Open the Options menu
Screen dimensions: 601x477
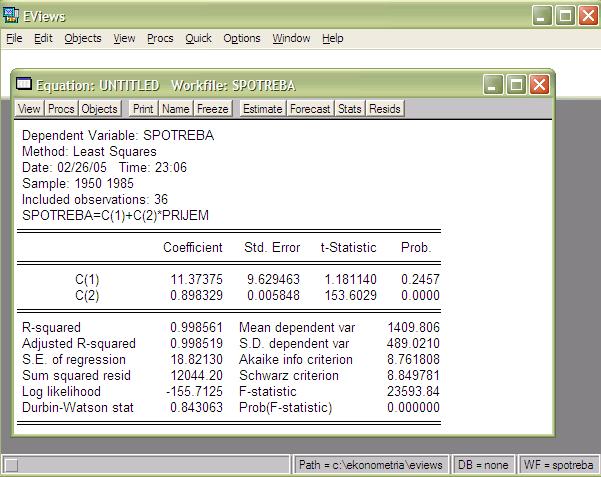[242, 38]
